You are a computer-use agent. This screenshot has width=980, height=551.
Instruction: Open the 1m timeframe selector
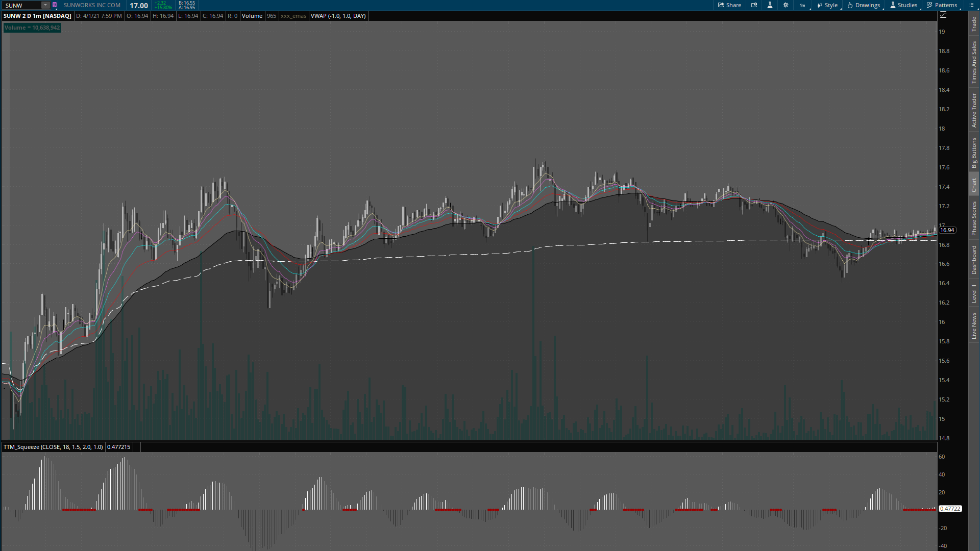pyautogui.click(x=803, y=5)
